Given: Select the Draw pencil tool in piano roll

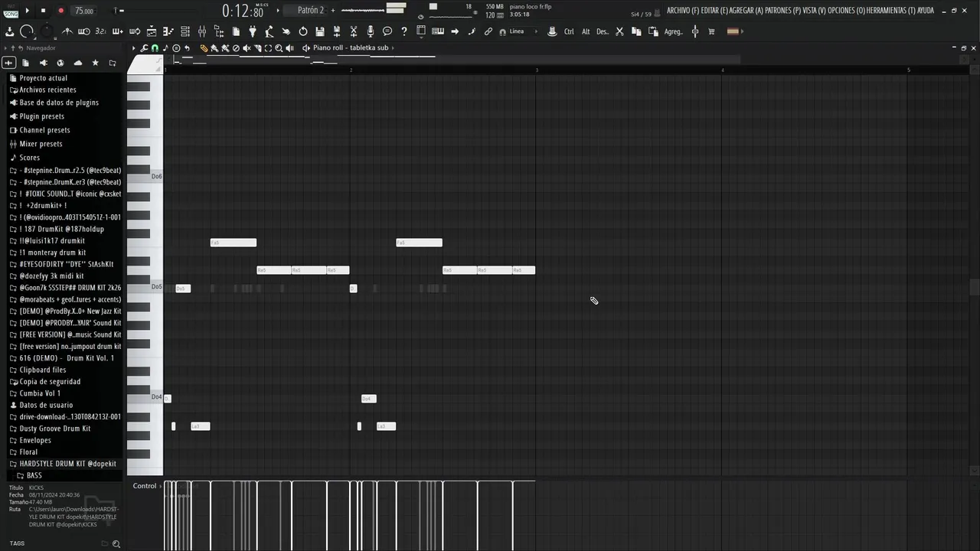Looking at the screenshot, I should [x=204, y=48].
